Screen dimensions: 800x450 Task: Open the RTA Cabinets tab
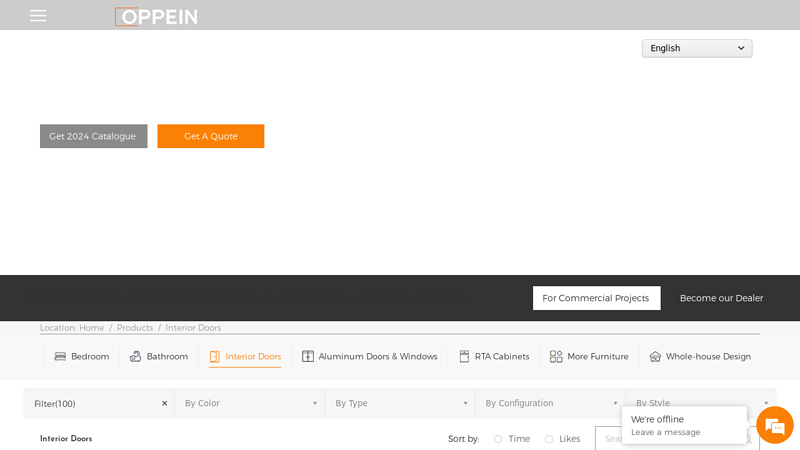494,356
